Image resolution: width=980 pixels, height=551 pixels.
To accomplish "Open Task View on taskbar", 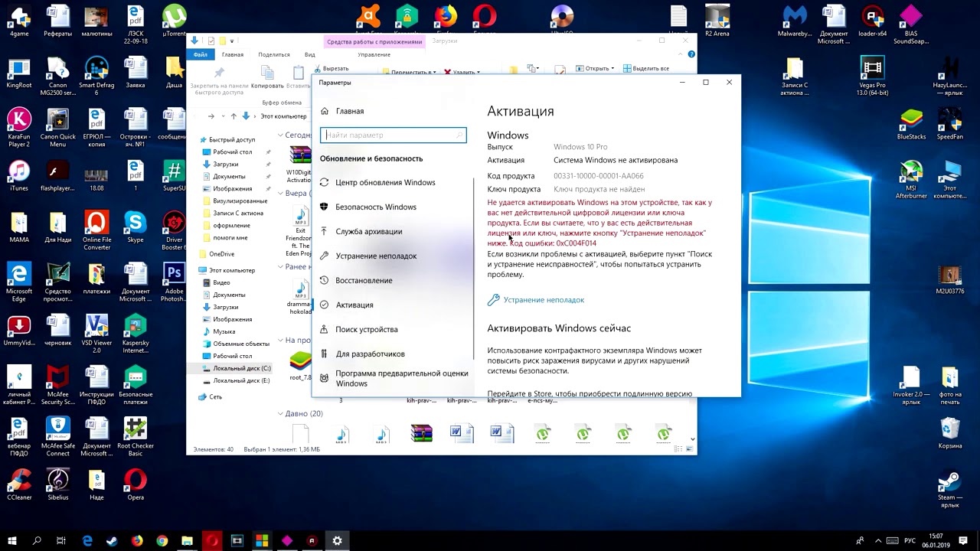I will click(x=61, y=541).
